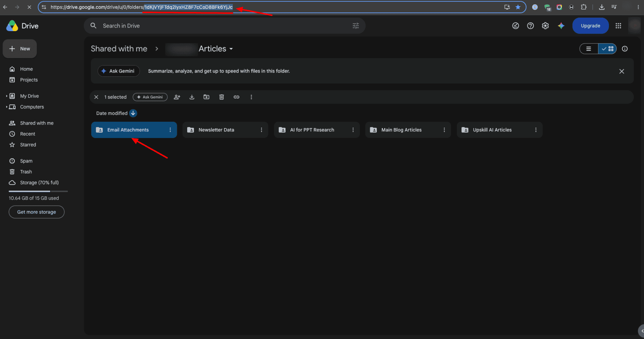
Task: Reverse the Date modified sort direction arrow
Action: point(133,113)
